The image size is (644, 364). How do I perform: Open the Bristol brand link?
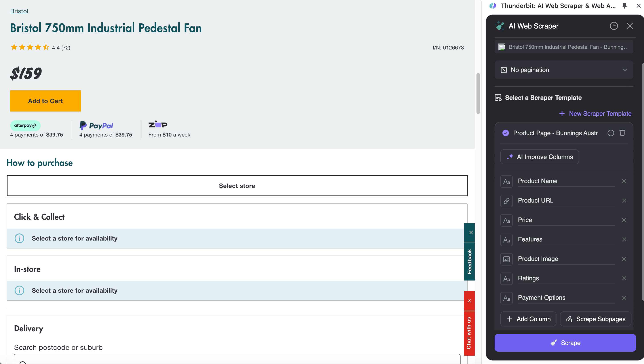19,11
